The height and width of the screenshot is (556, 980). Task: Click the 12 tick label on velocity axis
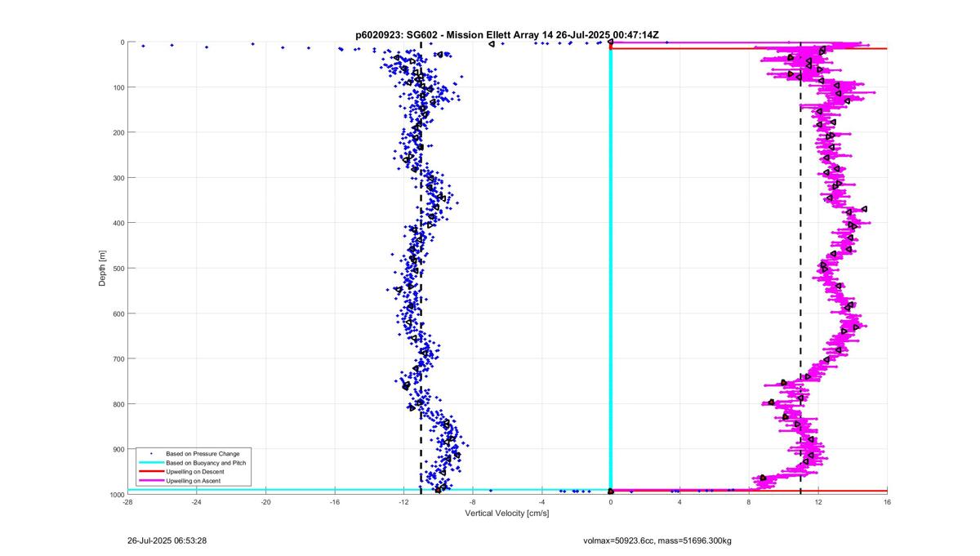817,501
